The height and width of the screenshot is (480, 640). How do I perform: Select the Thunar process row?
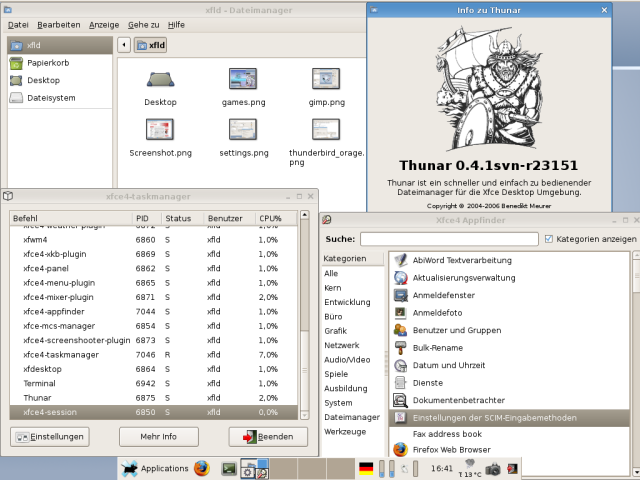[154, 398]
